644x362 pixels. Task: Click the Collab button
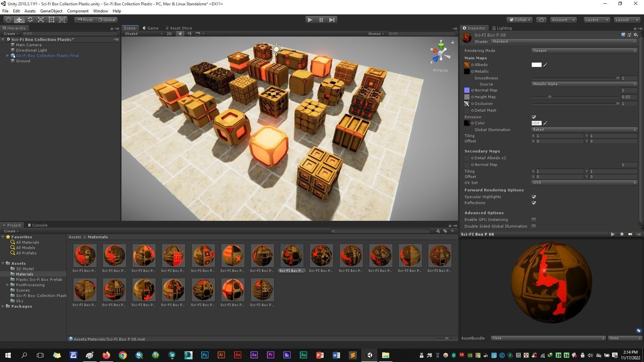coord(520,20)
